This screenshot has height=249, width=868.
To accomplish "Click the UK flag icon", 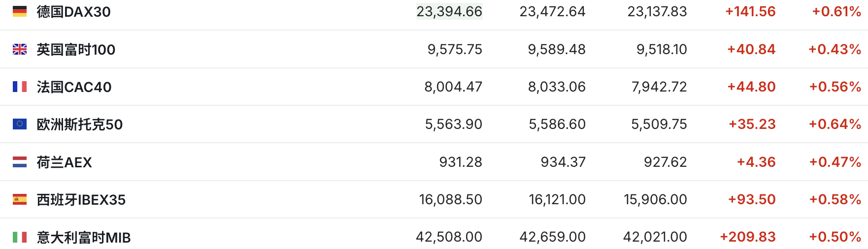I will 20,49.
